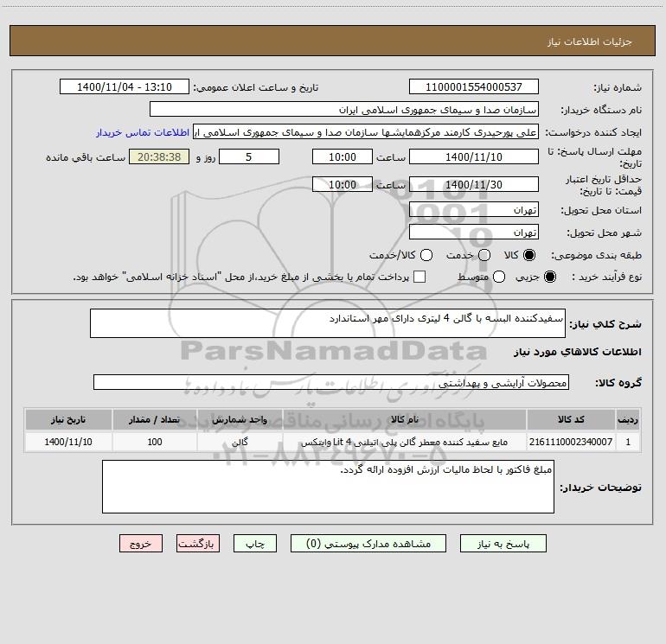Image resolution: width=666 pixels, height=644 pixels.
Task: Click the price validity hour 10:00 field
Action: click(343, 184)
